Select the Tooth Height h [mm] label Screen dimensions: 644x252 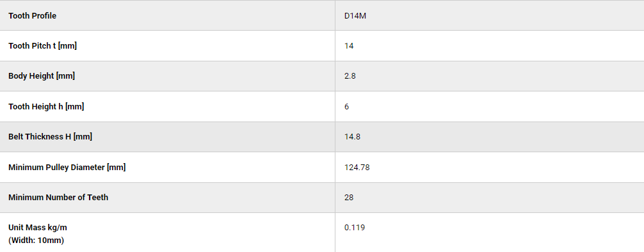[x=46, y=106]
